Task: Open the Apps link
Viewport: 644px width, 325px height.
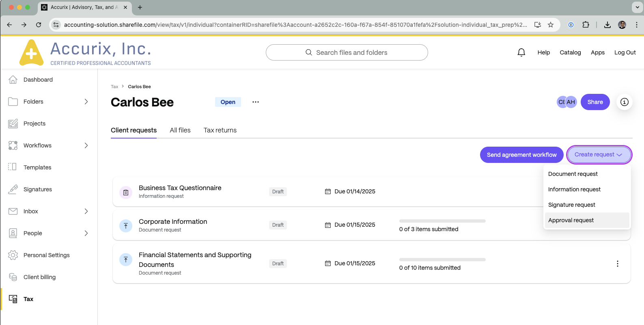Action: coord(597,52)
